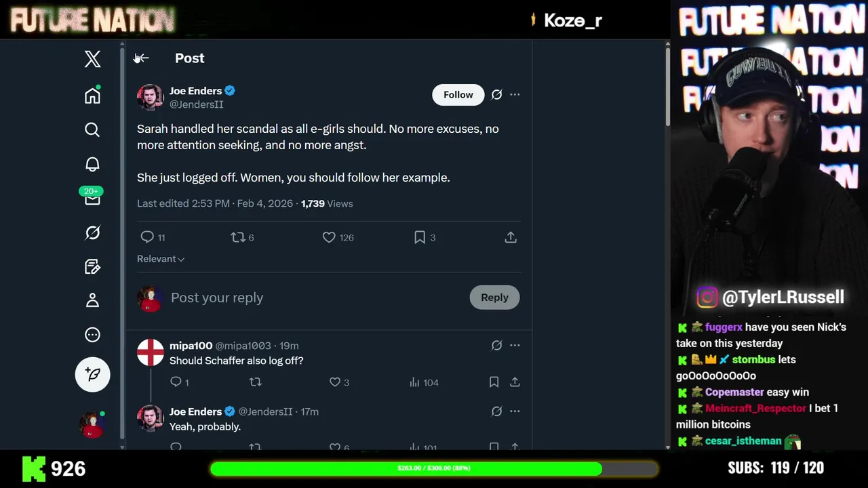Click the Reply button

click(x=494, y=298)
